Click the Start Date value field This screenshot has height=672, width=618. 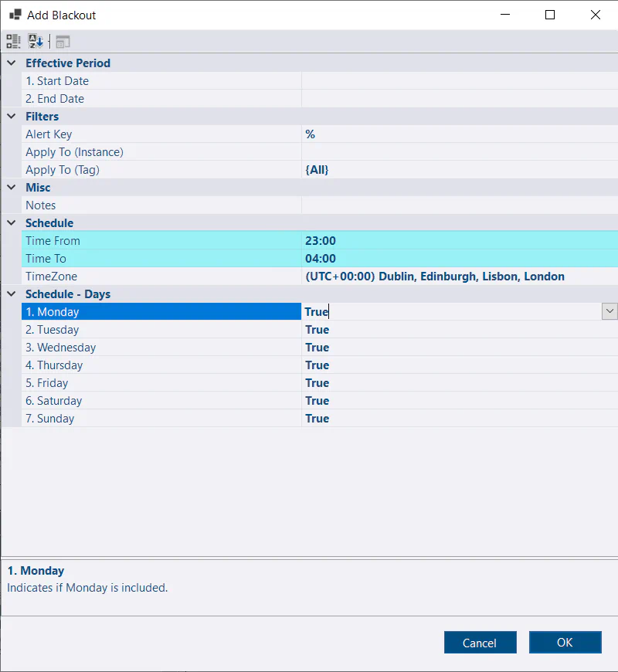(x=459, y=81)
